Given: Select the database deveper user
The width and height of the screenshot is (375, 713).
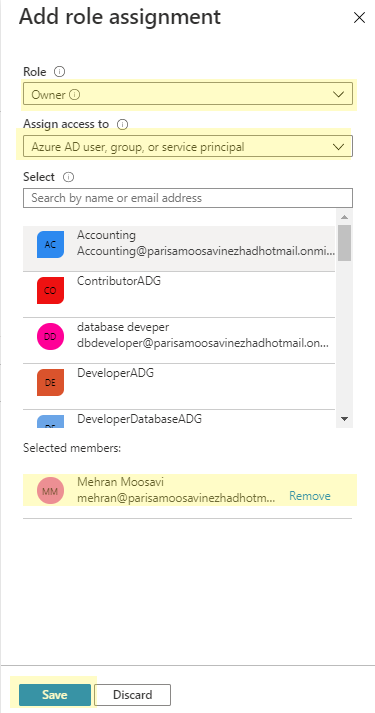Looking at the screenshot, I should pyautogui.click(x=179, y=341).
